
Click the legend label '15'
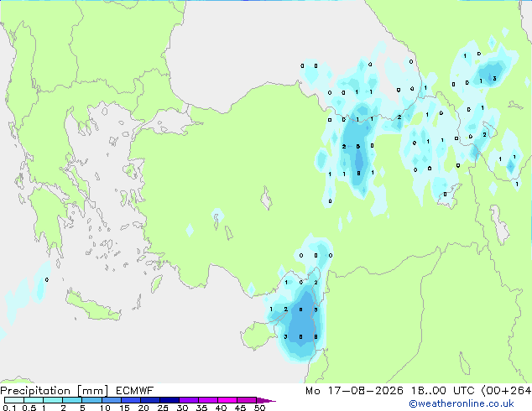click(x=124, y=408)
